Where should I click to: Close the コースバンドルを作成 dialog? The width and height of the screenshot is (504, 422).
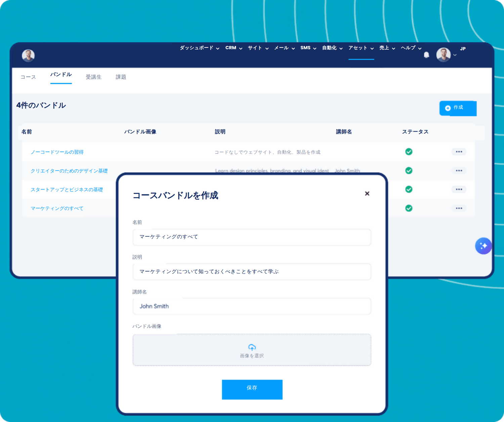[367, 193]
